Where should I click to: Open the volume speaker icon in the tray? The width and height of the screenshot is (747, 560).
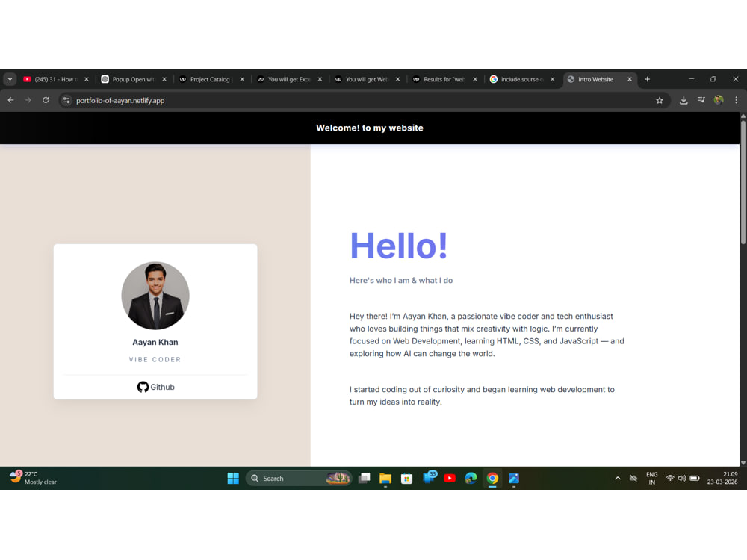(682, 478)
